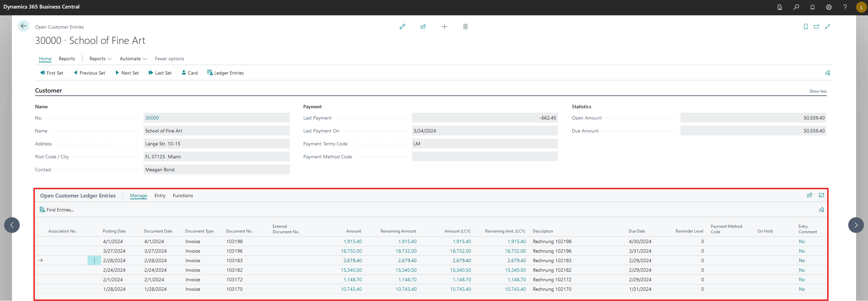Click the bookmark icon
This screenshot has width=868, height=301.
click(805, 27)
